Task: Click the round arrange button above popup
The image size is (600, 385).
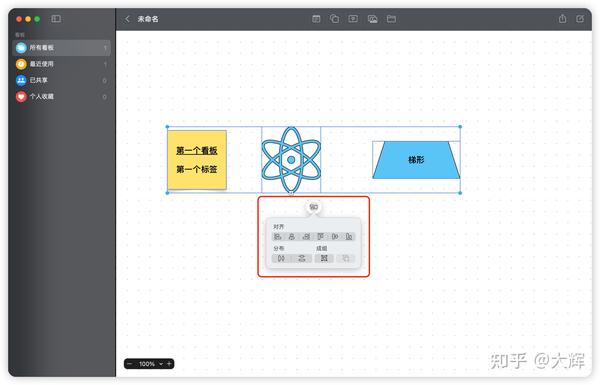Action: (313, 207)
